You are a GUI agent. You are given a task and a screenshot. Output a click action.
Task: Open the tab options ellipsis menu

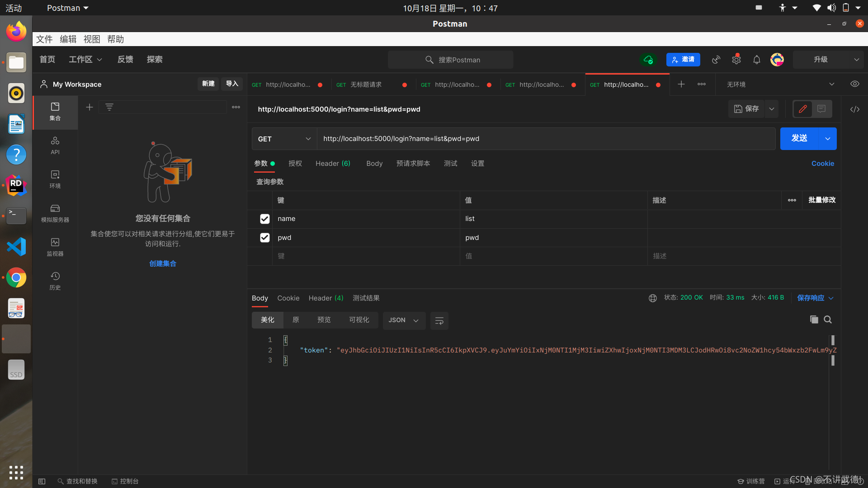(x=702, y=84)
